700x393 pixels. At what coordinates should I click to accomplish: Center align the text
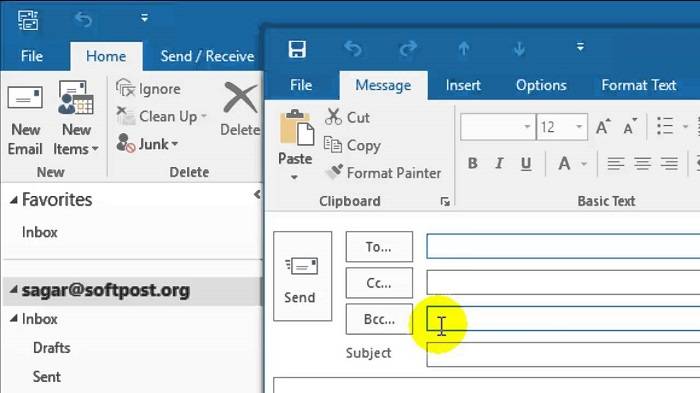[642, 163]
